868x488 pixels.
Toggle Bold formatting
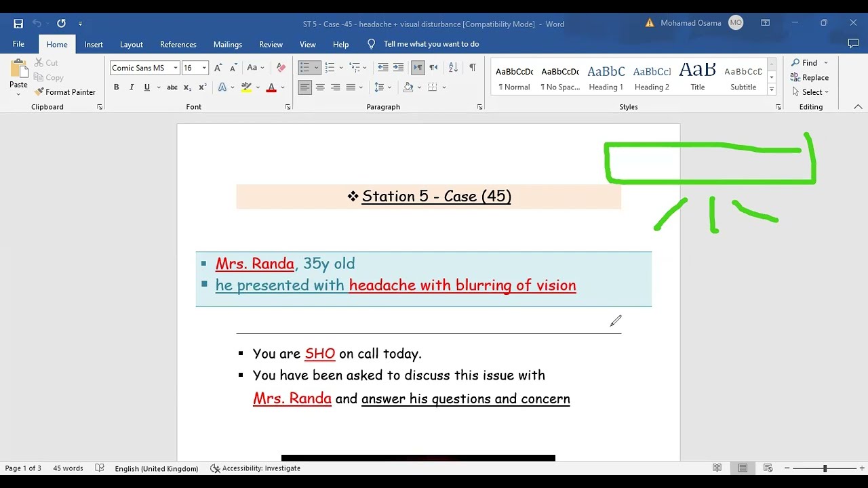tap(116, 87)
